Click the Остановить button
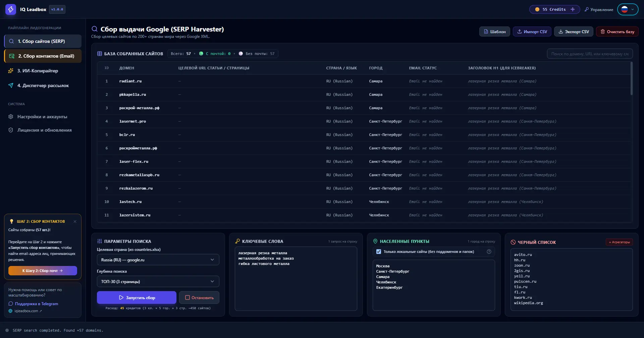This screenshot has height=338, width=644. (x=199, y=297)
